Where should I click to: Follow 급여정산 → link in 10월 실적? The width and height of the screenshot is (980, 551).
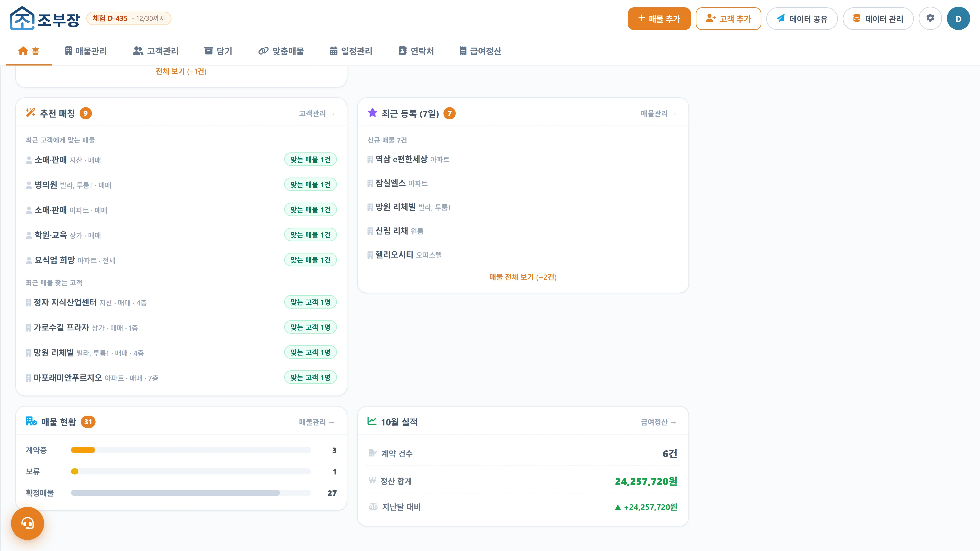click(658, 422)
